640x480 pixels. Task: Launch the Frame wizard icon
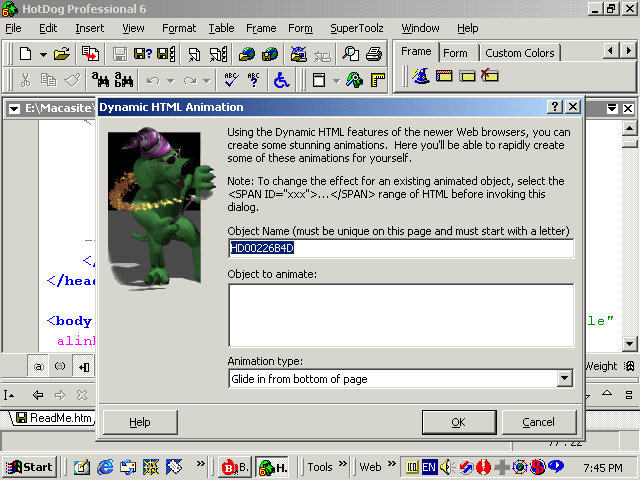point(421,76)
